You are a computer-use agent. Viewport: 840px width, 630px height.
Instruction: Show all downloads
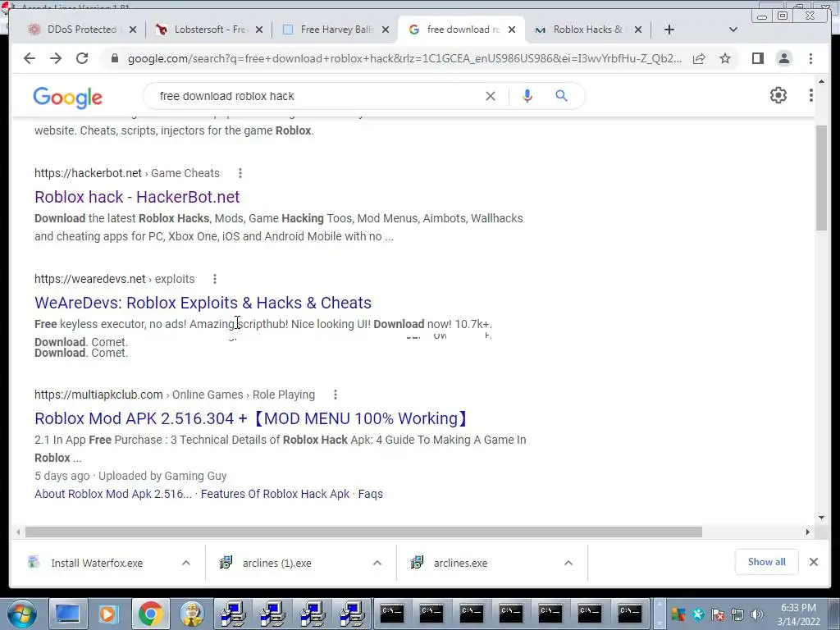[767, 562]
